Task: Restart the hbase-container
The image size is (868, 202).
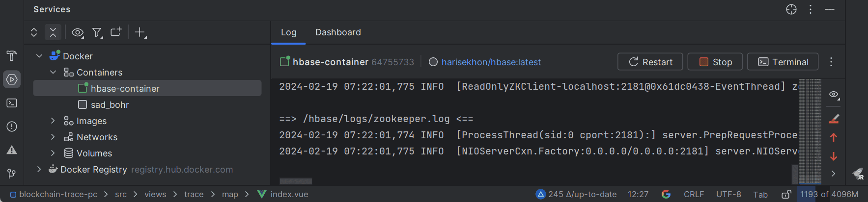Action: pyautogui.click(x=650, y=62)
